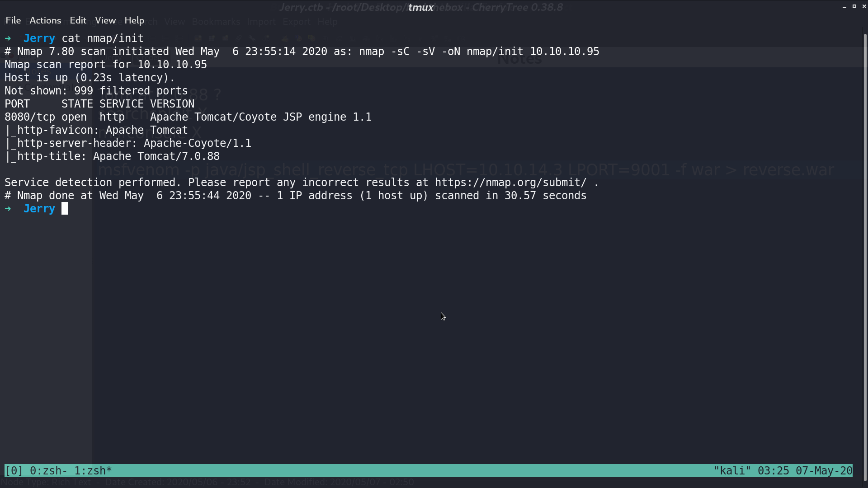Click the 10.10.10.95 IP in scan report line
The height and width of the screenshot is (488, 868).
click(172, 65)
